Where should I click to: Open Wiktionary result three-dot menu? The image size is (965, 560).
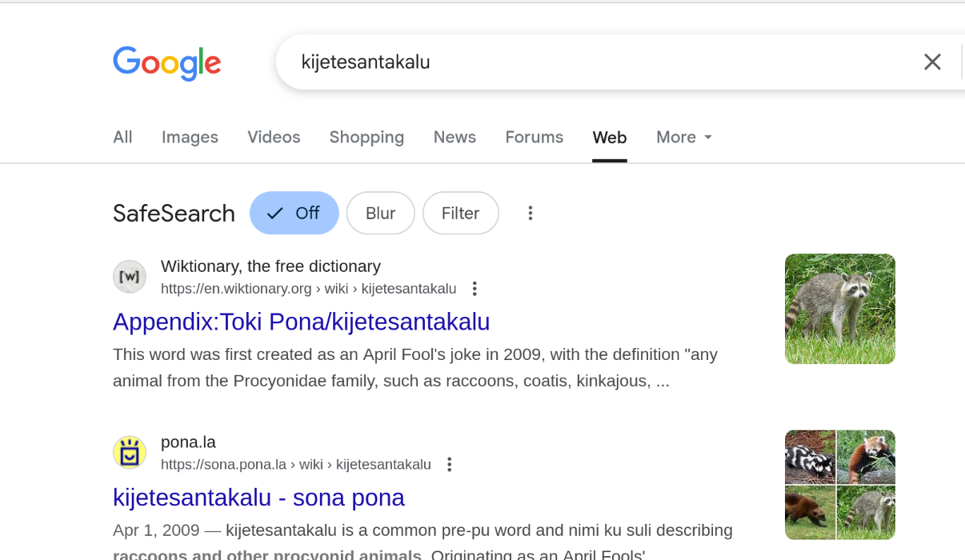click(x=474, y=289)
